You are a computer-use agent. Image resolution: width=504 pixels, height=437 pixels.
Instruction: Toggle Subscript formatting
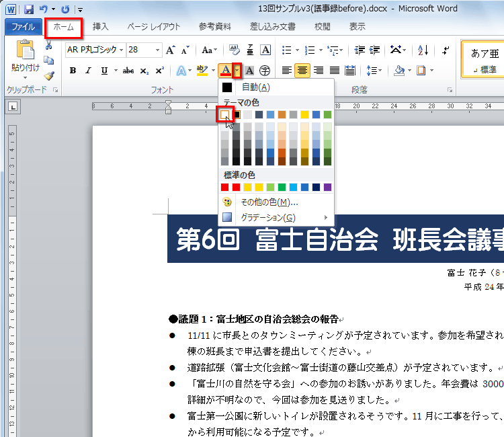(144, 71)
